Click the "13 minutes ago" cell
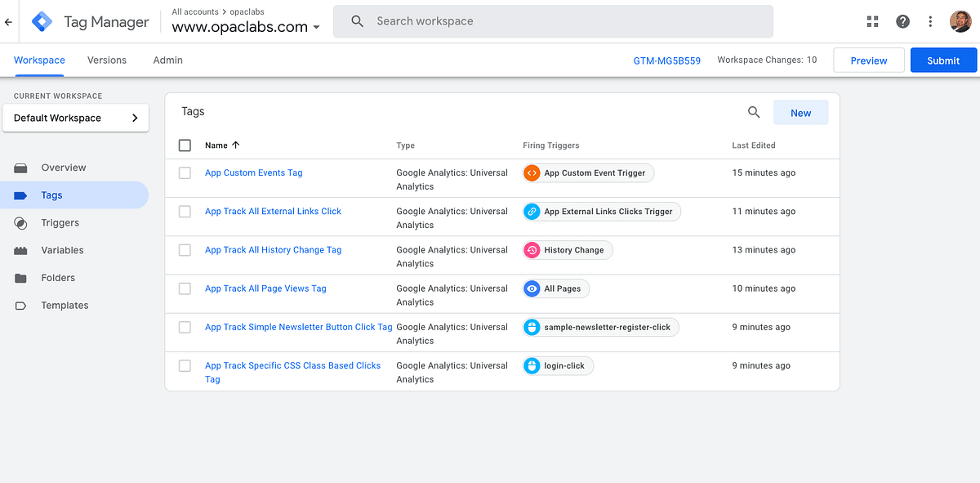980x483 pixels. pyautogui.click(x=764, y=250)
